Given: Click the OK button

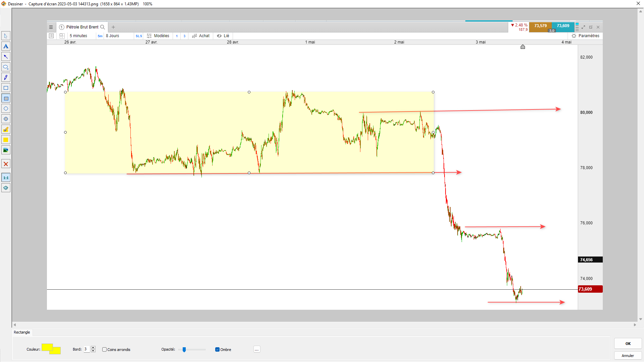Looking at the screenshot, I should coord(628,344).
